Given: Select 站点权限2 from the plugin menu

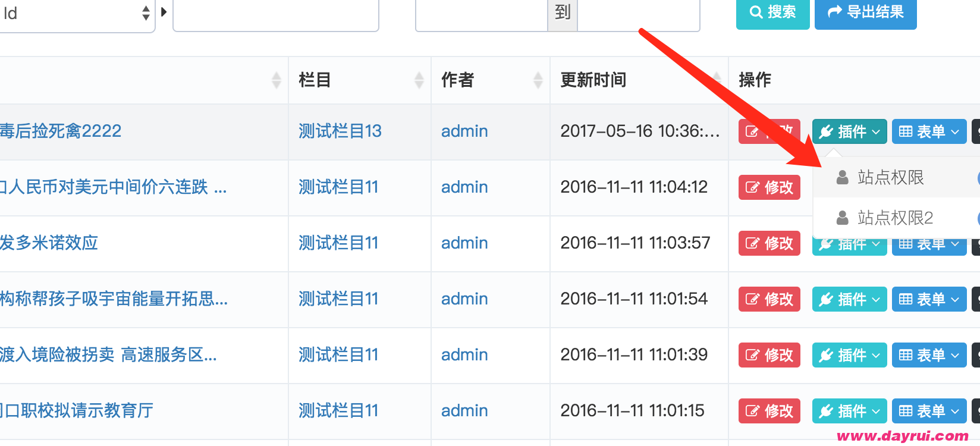Looking at the screenshot, I should (x=895, y=218).
